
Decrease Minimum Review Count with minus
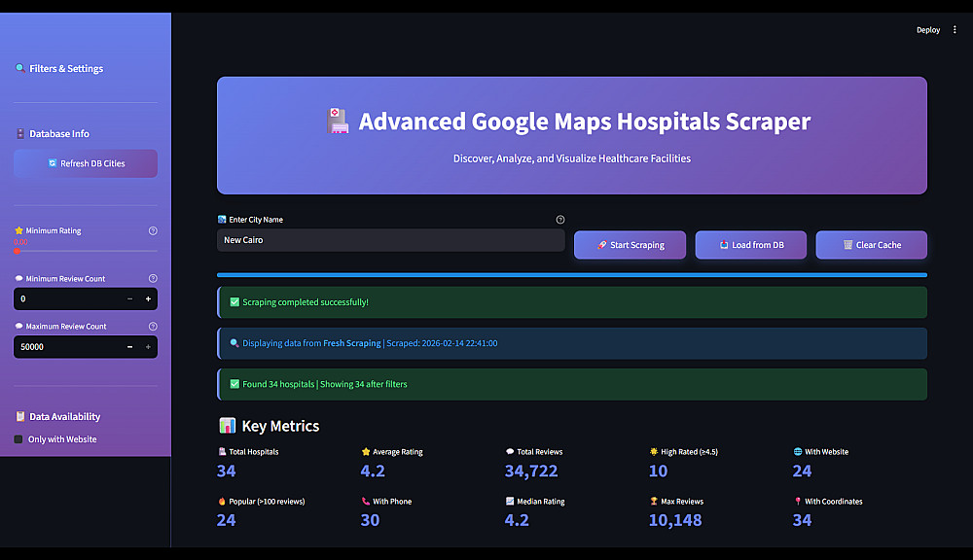[x=129, y=298]
